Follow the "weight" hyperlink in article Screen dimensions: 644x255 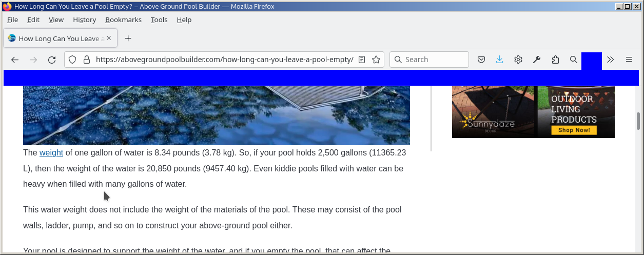click(x=51, y=153)
